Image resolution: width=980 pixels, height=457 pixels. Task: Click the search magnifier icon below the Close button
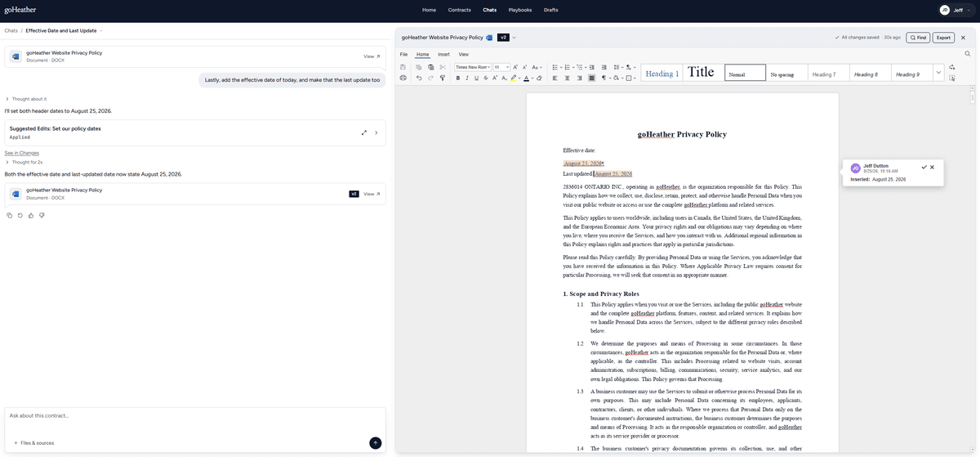coord(968,54)
